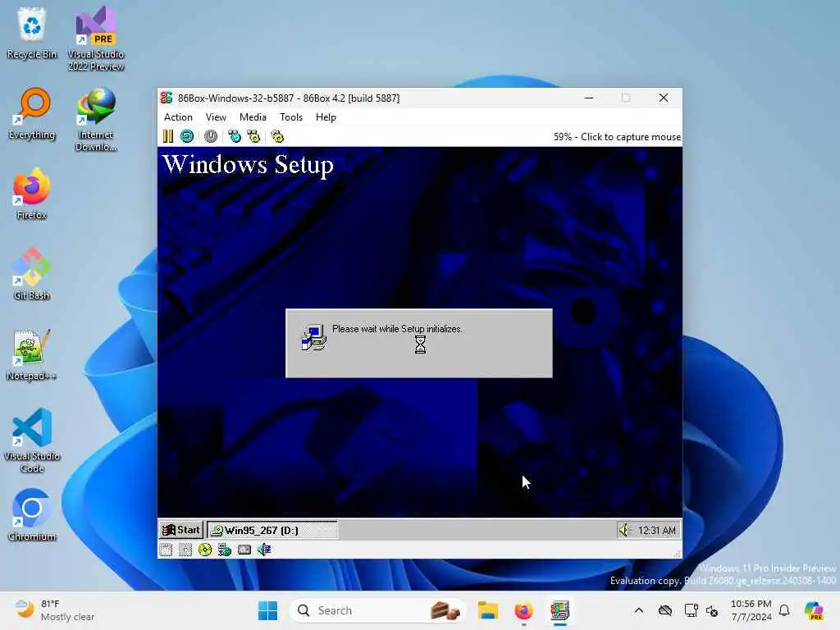Screen dimensions: 840x630
Task: Open the Tools menu
Action: coord(291,117)
